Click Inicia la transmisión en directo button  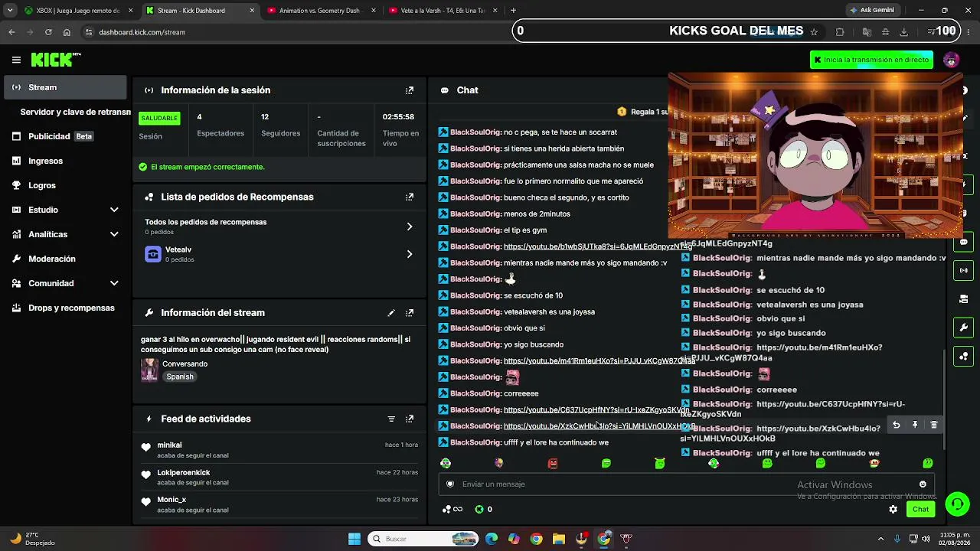(x=871, y=60)
